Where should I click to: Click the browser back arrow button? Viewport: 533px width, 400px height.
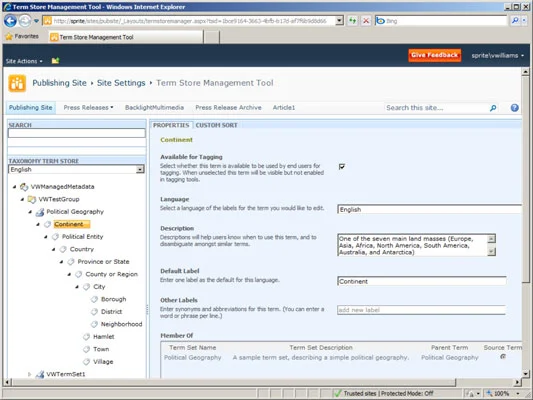[10, 21]
